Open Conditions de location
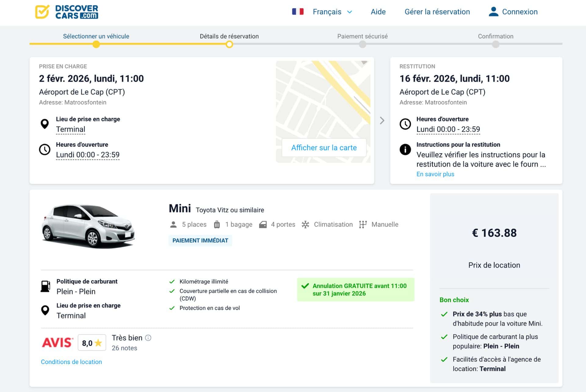586x392 pixels. coord(71,362)
